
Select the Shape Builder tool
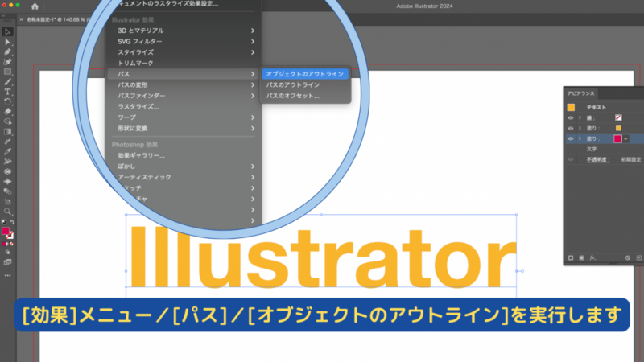click(x=7, y=121)
